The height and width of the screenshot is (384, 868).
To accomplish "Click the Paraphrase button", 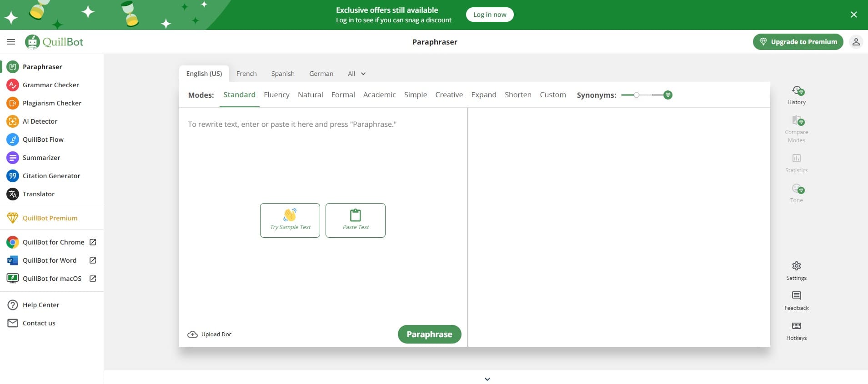I will point(429,334).
